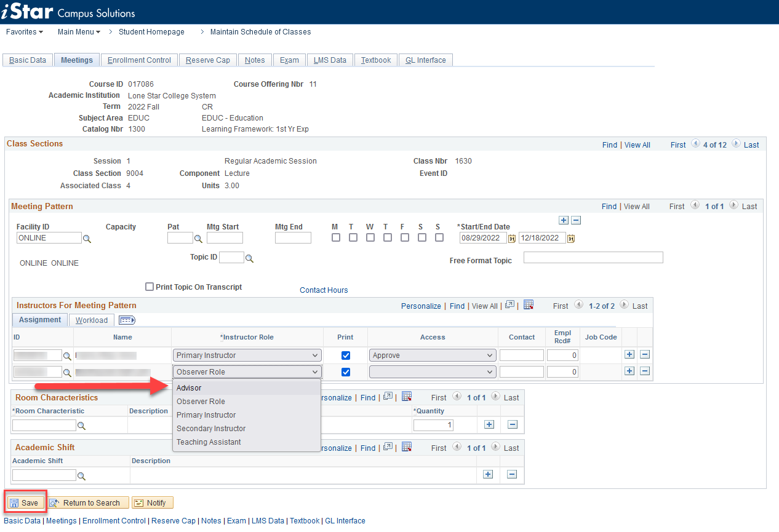779x532 pixels.
Task: Add a Room Characteristics row
Action: click(x=489, y=424)
